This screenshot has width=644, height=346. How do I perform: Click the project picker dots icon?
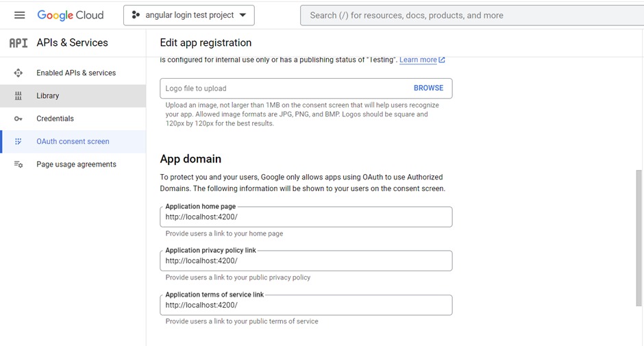[x=136, y=15]
